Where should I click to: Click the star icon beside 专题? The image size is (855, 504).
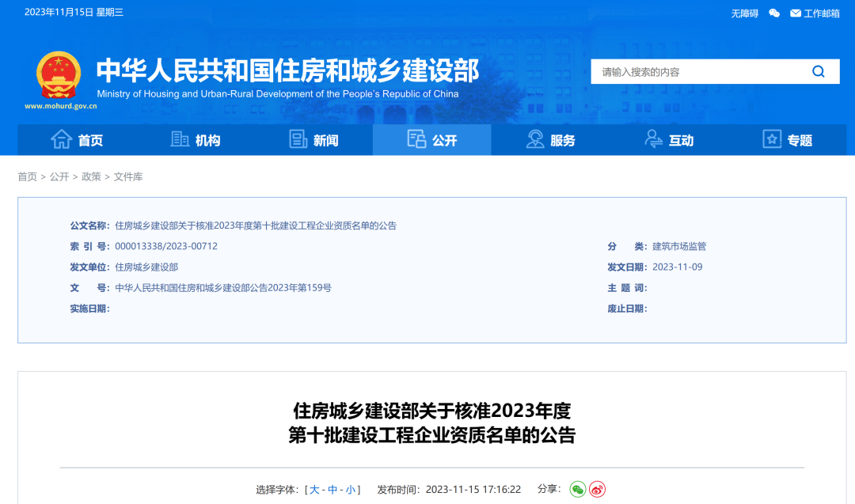click(770, 138)
